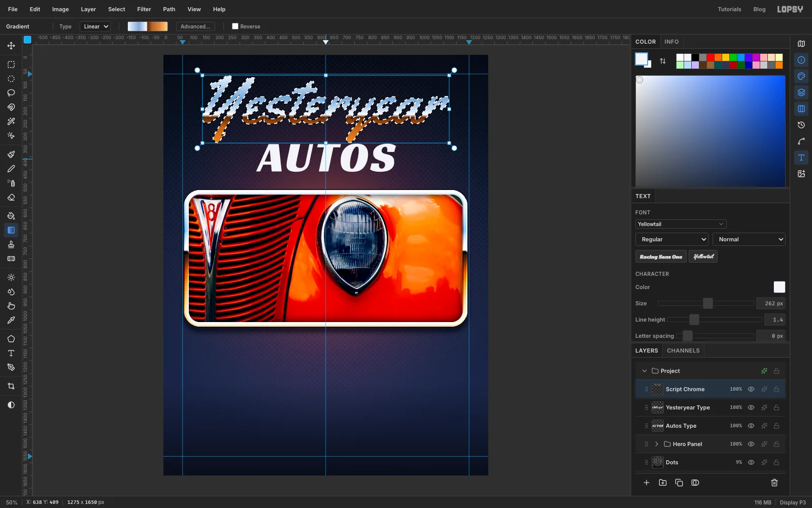
Task: Select the Eyedropper tool
Action: (x=11, y=320)
